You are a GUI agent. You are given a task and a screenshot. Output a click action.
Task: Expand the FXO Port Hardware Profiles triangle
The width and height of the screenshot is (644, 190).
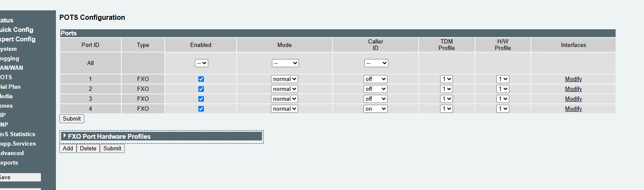click(x=65, y=136)
